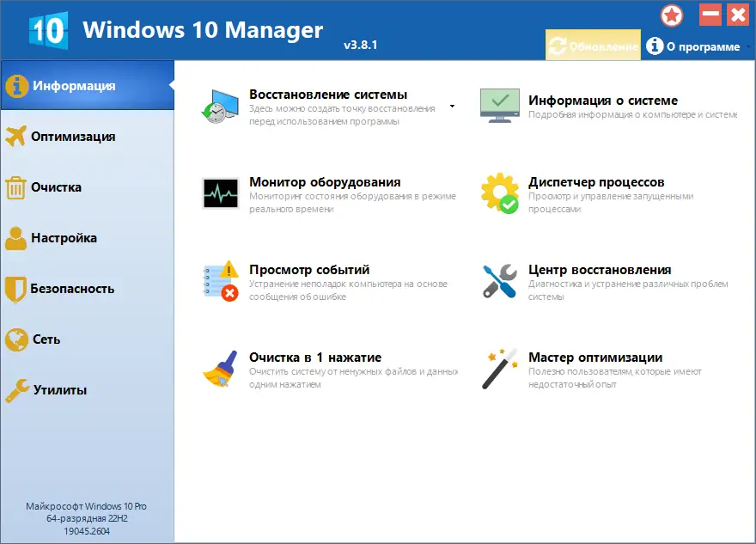Screen dimensions: 756x544
Task: Open О программе
Action: click(x=703, y=47)
